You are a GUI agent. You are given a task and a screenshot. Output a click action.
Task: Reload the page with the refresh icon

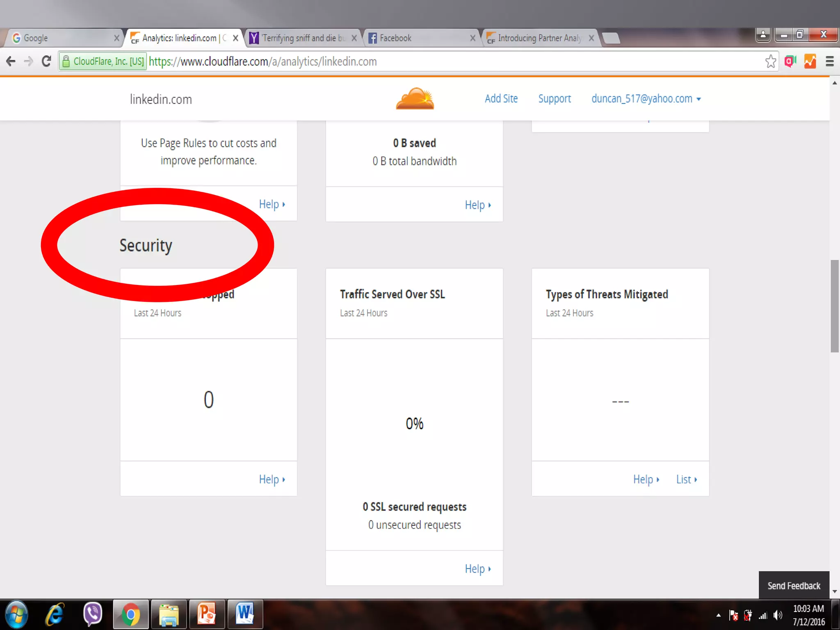(x=46, y=62)
